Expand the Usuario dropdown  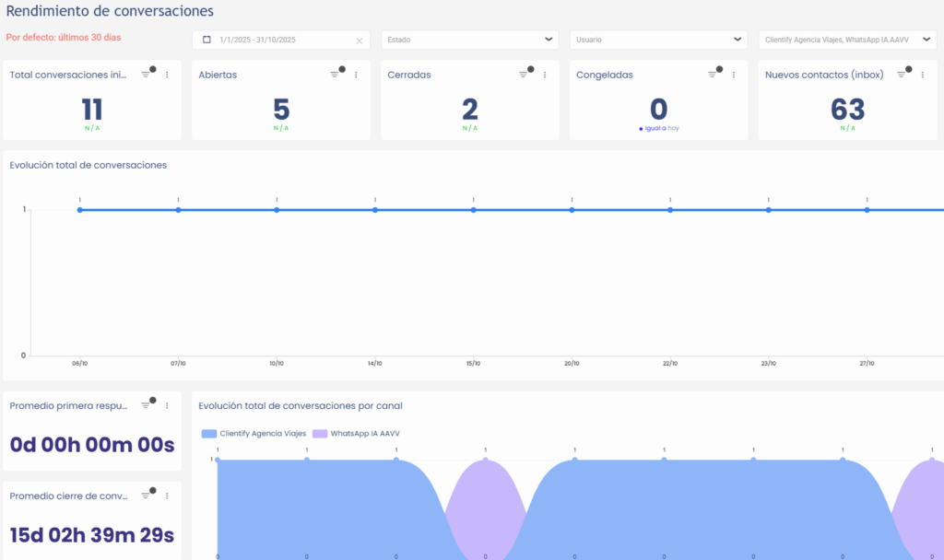point(737,40)
